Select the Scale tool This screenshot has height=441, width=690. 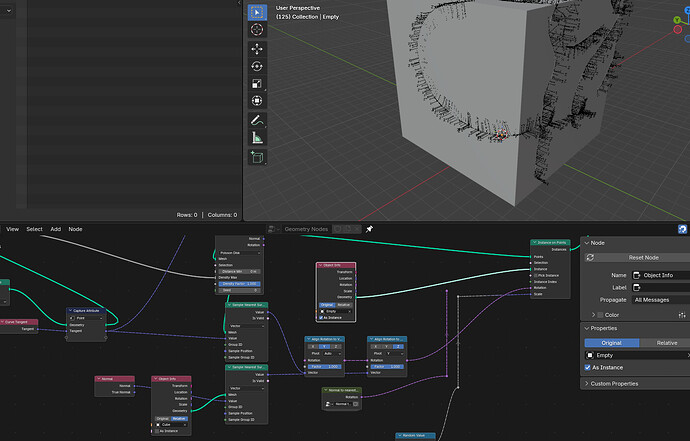pos(257,83)
